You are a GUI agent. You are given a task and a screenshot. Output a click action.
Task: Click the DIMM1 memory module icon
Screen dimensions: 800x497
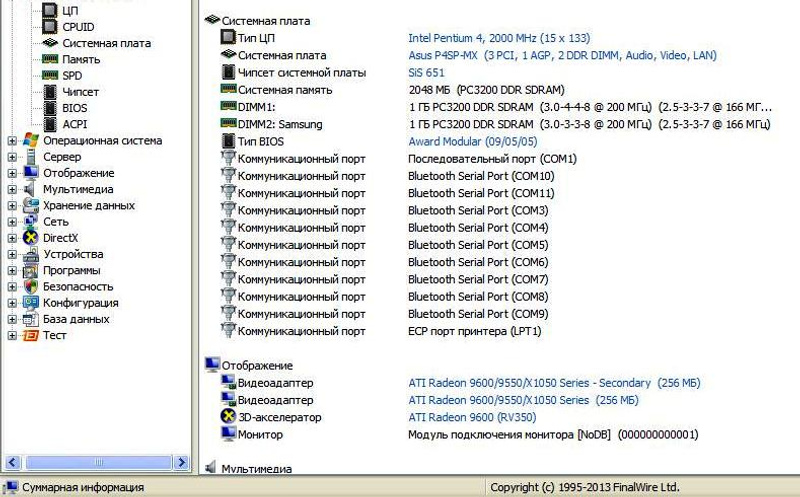tap(227, 106)
